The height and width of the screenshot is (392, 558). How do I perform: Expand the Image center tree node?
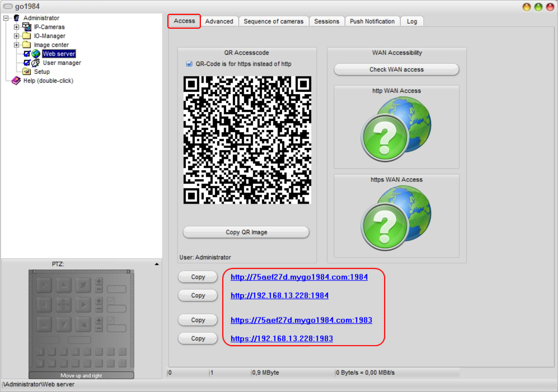[16, 45]
